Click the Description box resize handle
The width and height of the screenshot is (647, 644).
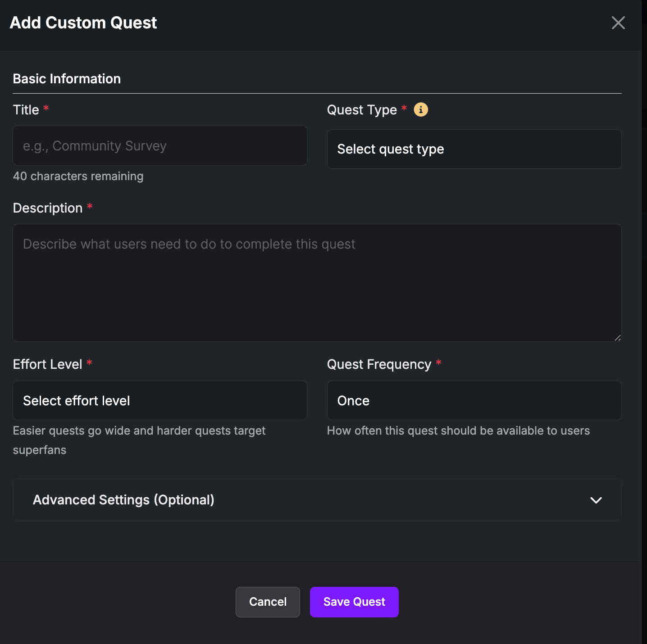[617, 338]
